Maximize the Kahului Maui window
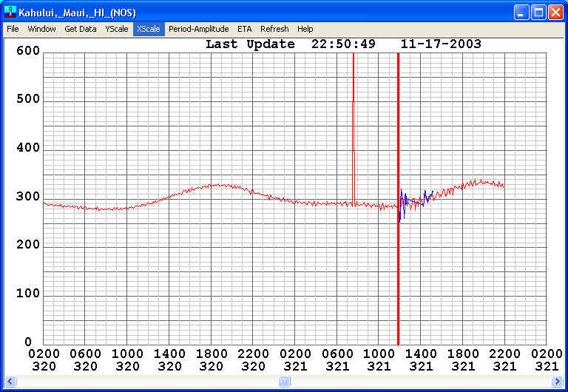 (x=538, y=13)
